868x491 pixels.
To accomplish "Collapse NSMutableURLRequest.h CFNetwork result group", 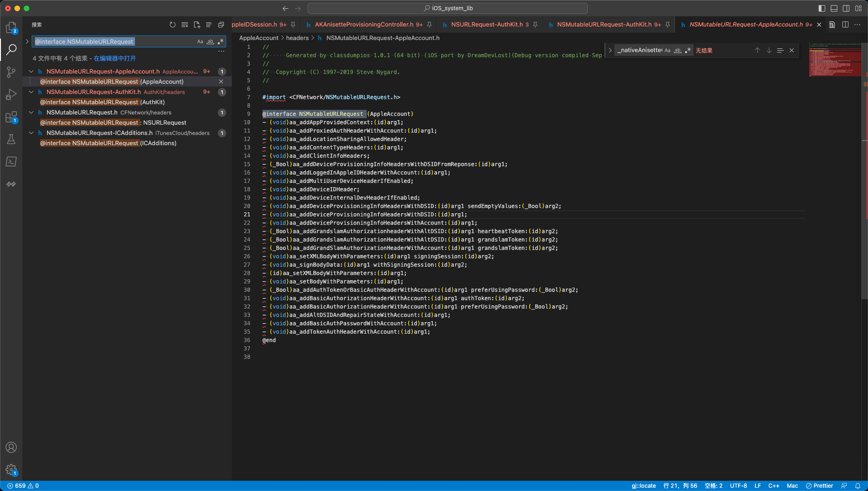I will pyautogui.click(x=31, y=112).
